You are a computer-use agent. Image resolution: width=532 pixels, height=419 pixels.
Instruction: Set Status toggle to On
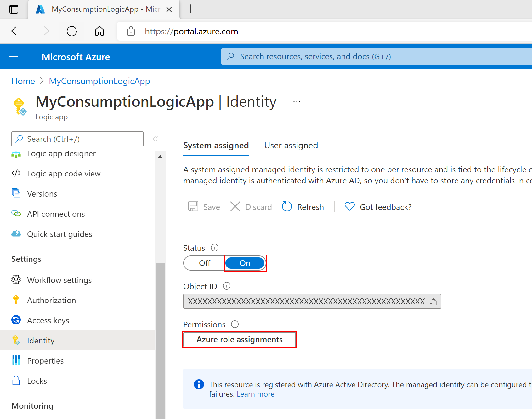pyautogui.click(x=245, y=263)
